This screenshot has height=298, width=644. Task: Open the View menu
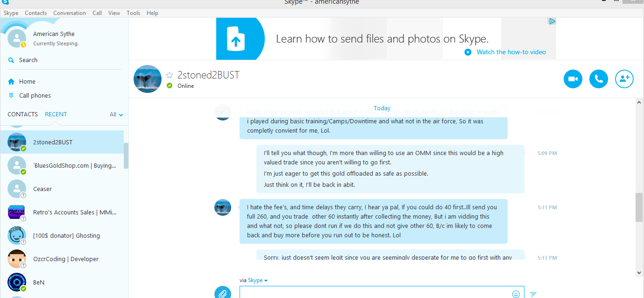click(x=114, y=13)
